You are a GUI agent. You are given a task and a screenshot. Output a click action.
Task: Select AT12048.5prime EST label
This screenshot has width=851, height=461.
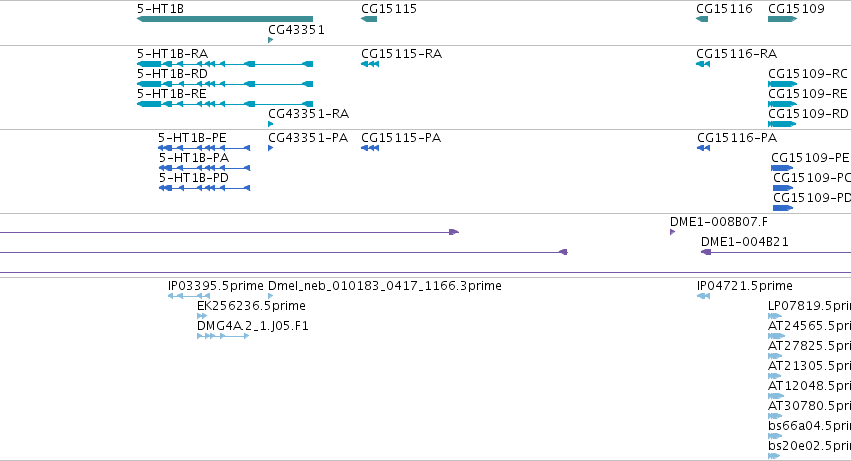click(x=809, y=387)
